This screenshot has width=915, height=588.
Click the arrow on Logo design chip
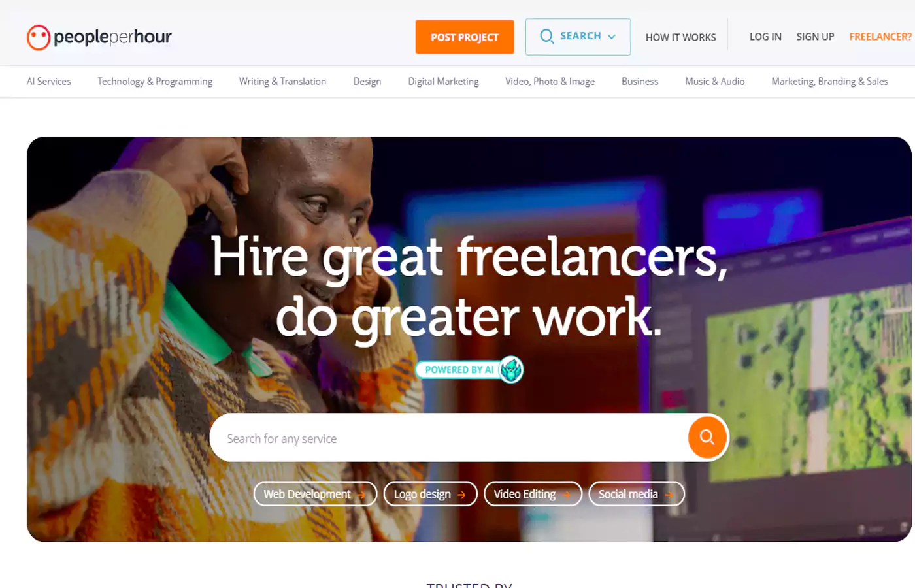coord(461,495)
